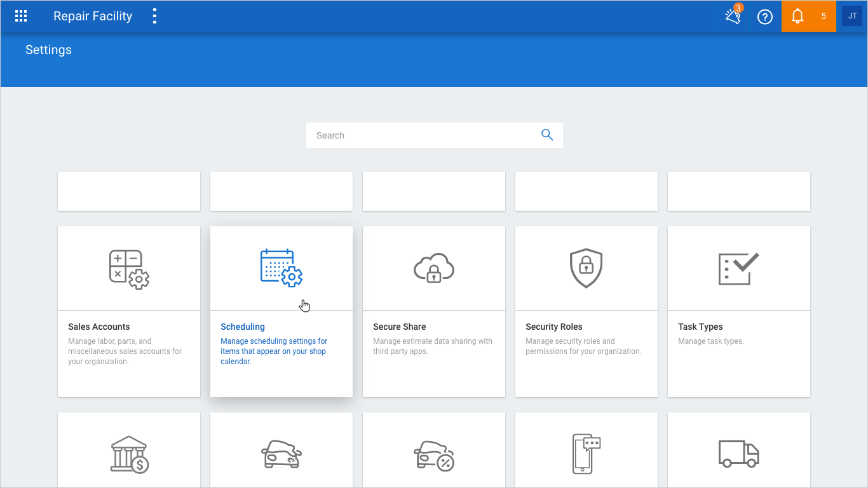Click the Repair Facility app name
The image size is (868, 488).
pyautogui.click(x=93, y=17)
